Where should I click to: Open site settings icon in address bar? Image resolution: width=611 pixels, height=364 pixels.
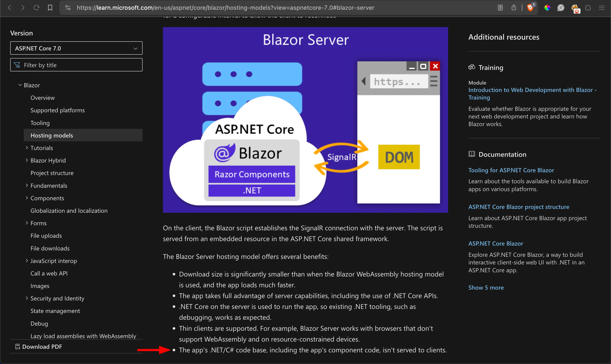tap(68, 8)
